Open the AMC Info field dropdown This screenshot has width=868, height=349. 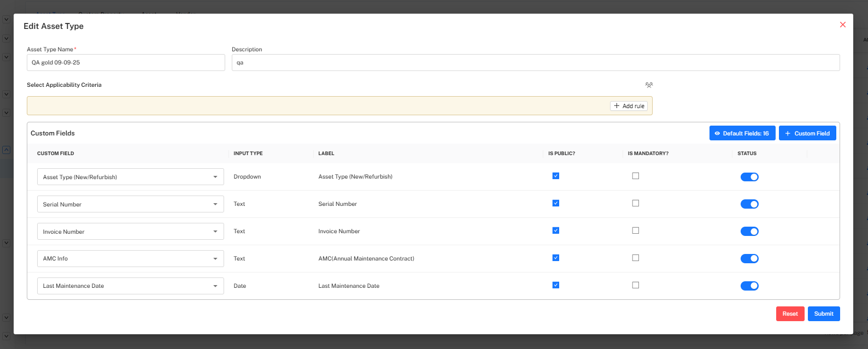tap(131, 259)
